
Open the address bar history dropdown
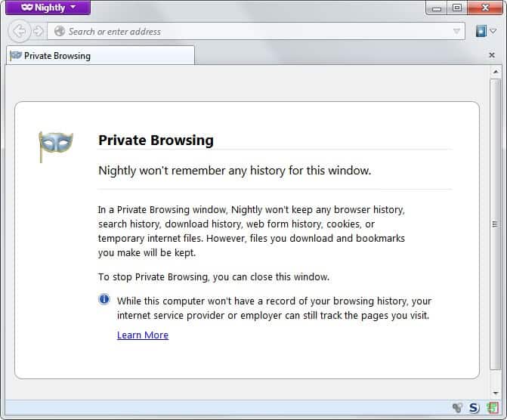coord(456,32)
